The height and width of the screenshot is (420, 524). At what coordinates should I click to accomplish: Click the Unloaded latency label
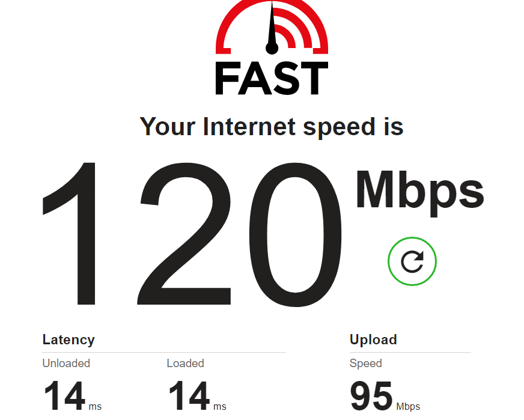66,363
